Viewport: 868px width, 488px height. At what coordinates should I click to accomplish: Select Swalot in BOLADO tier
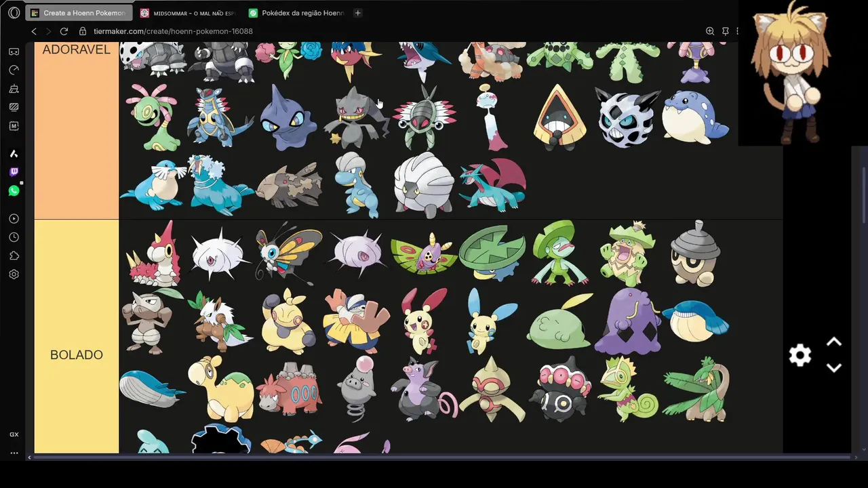coord(628,321)
